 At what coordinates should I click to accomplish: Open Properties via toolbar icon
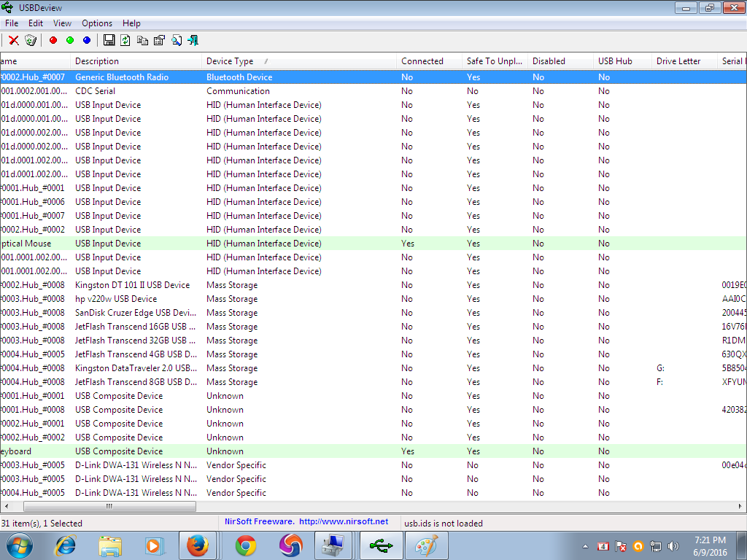(159, 41)
